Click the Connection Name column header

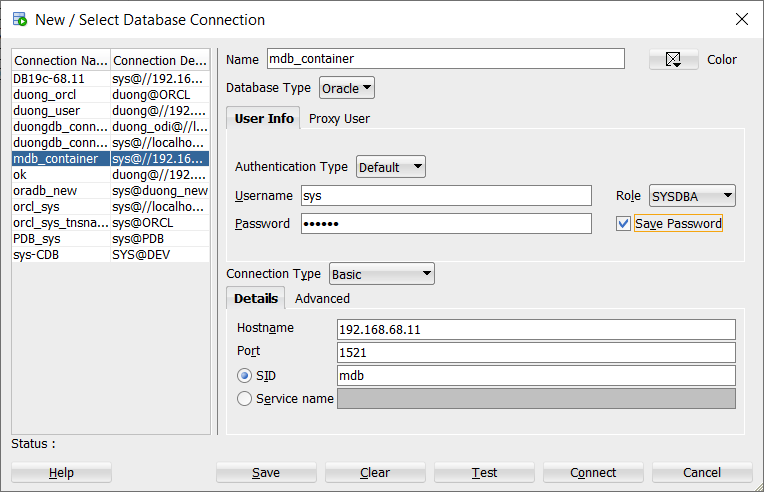point(60,61)
